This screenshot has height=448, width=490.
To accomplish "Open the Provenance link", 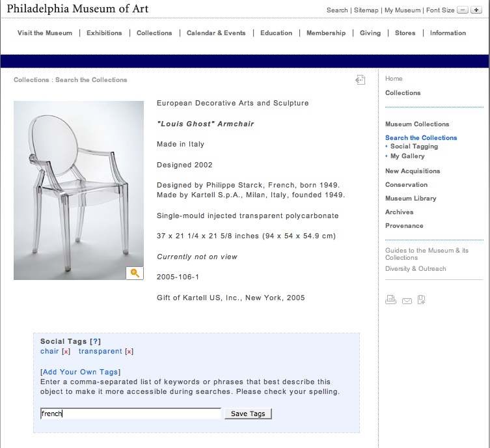I will click(404, 226).
